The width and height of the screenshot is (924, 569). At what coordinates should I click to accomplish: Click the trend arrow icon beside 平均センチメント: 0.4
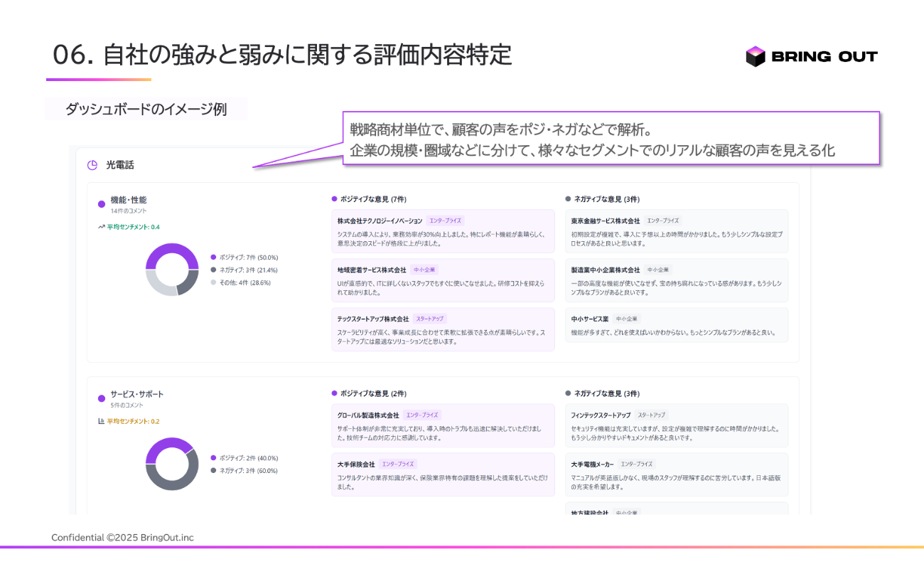[x=102, y=227]
